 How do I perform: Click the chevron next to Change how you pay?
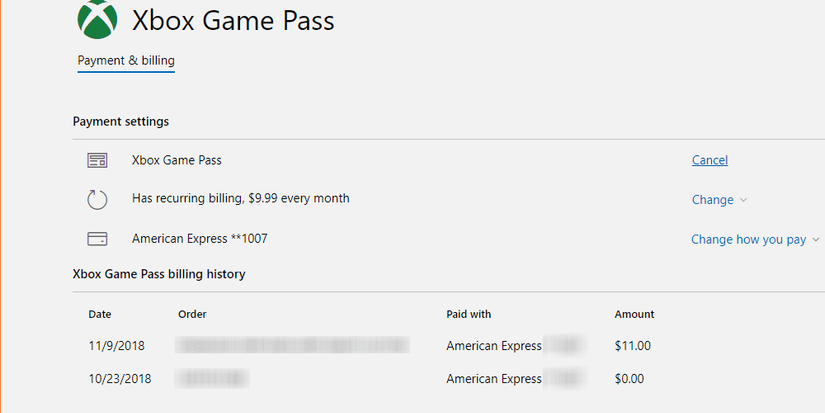click(815, 240)
